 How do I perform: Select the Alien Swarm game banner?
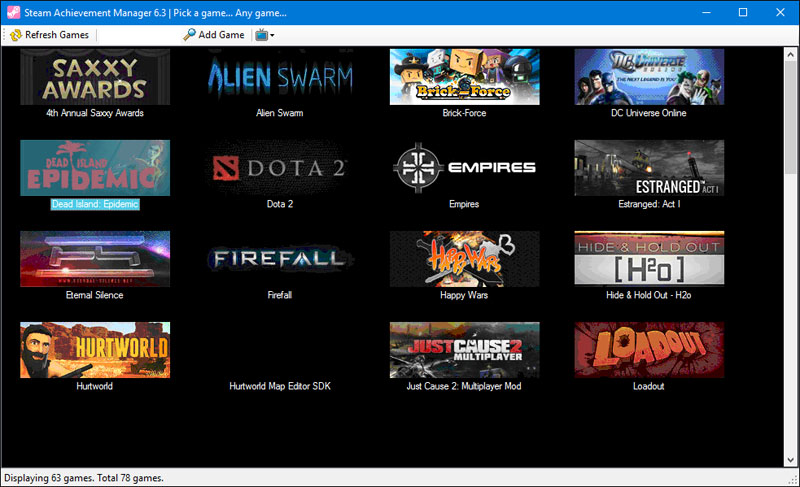click(280, 76)
